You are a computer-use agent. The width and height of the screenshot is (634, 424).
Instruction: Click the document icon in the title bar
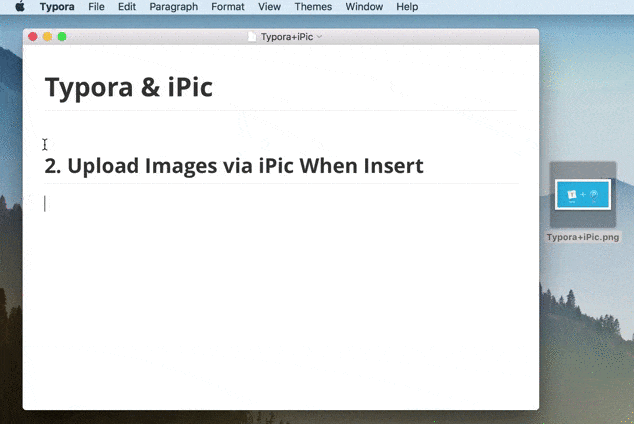point(252,37)
